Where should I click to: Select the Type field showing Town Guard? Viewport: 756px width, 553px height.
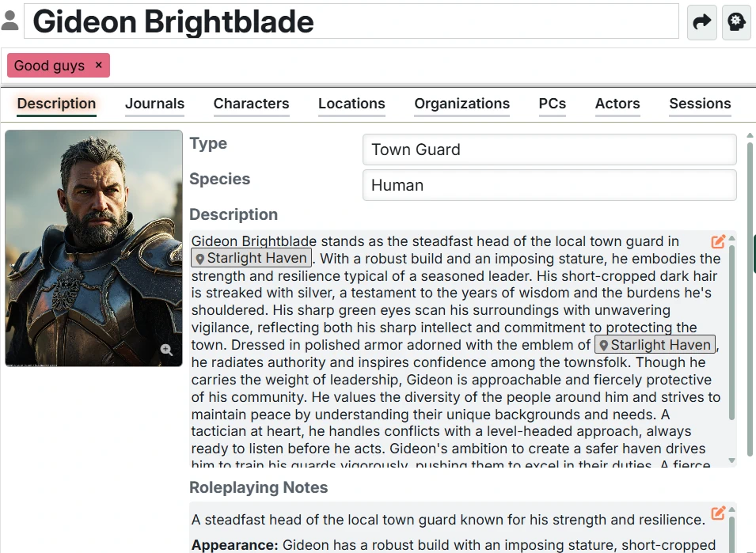tap(549, 150)
